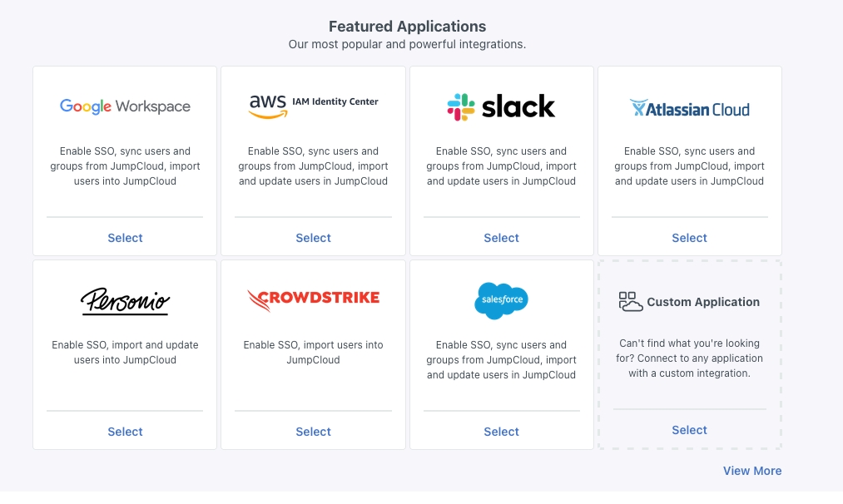
Task: Click the Atlassian Cloud logo
Action: [689, 108]
